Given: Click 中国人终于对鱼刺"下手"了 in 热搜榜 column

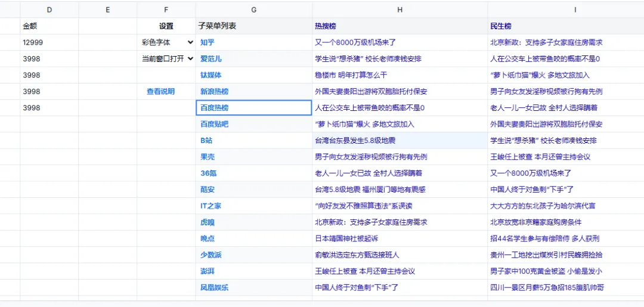Looking at the screenshot, I should click(357, 288).
